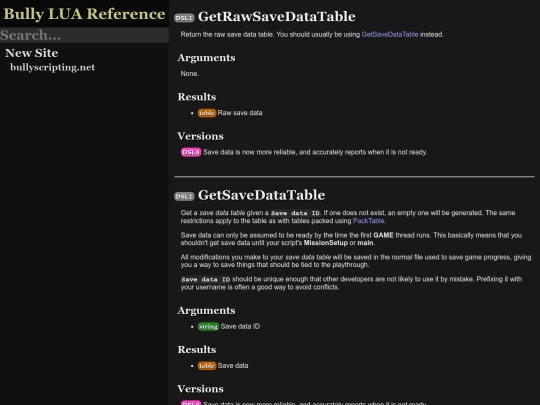Click the 'None.' arguments text
Viewport: 540px width, 405px height.
pos(190,74)
